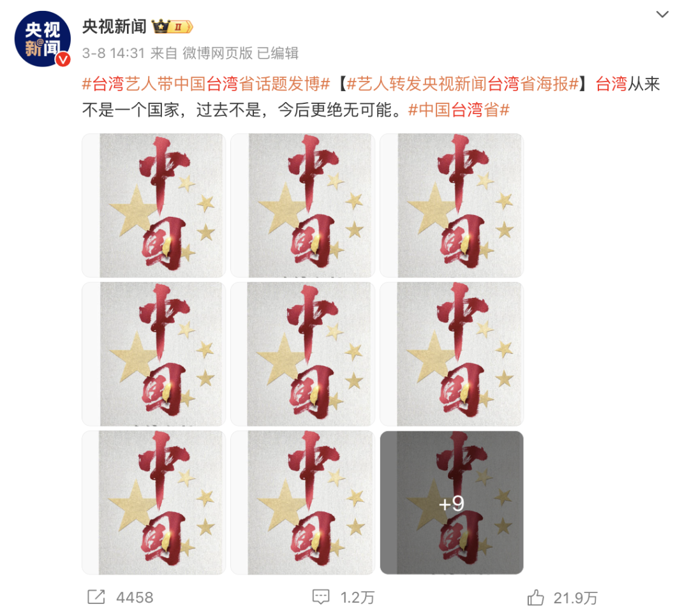This screenshot has height=616, width=689.
Task: Open hashtag #台湾艺人带中国台湾省话题发博#
Action: click(x=206, y=84)
